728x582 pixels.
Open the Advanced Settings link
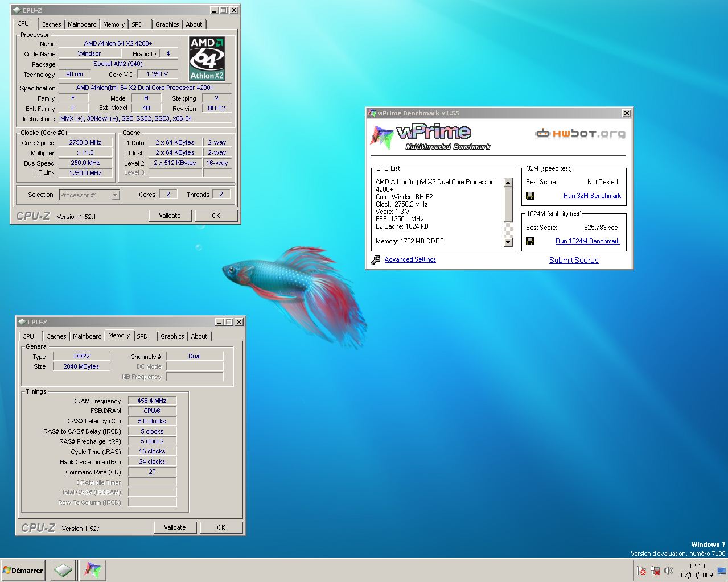[410, 259]
